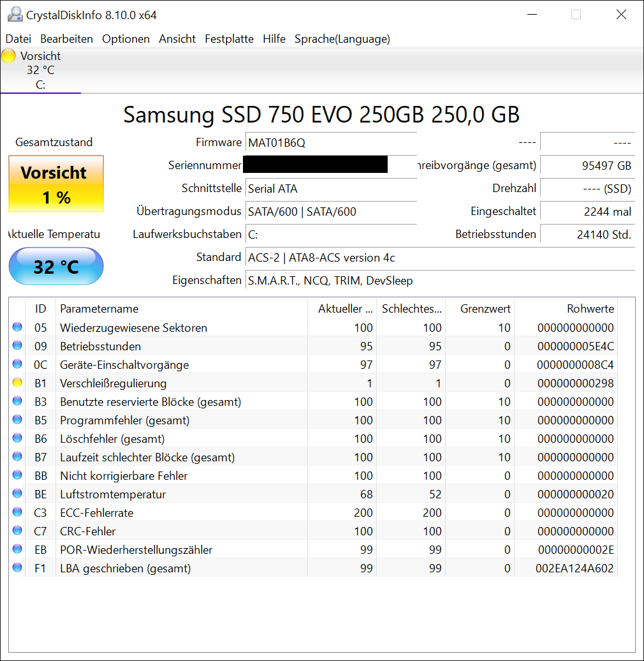Click the yellow Vorsicht 1 % health button
This screenshot has height=661, width=644.
(56, 184)
